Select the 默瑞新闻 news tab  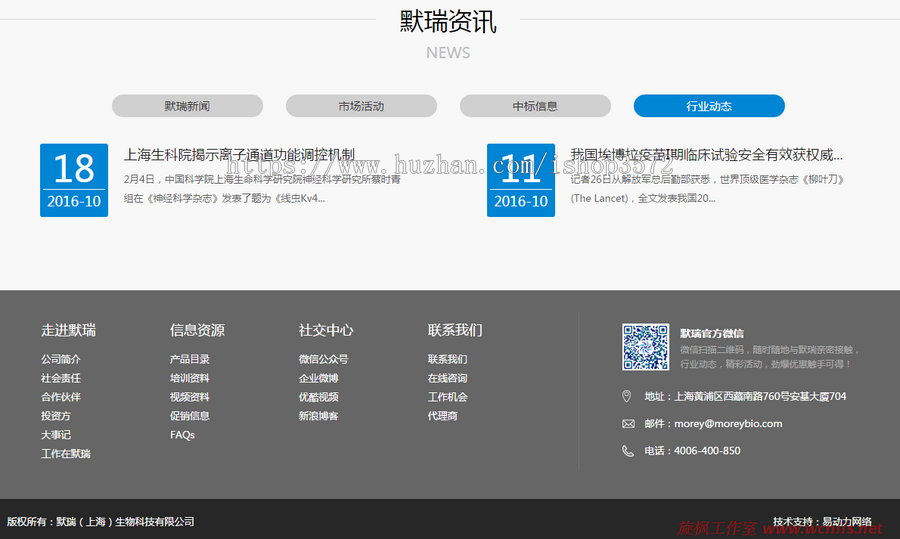click(187, 106)
